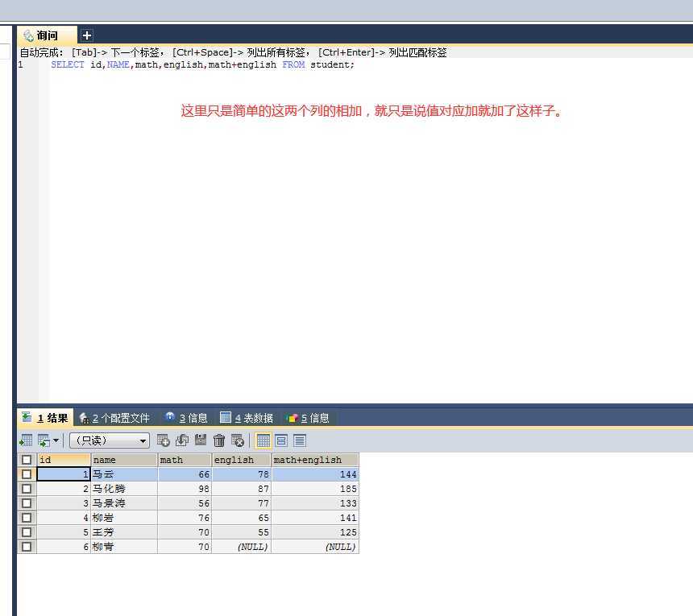Check the row checkbox for 马景涛
The height and width of the screenshot is (616, 693).
tap(27, 503)
